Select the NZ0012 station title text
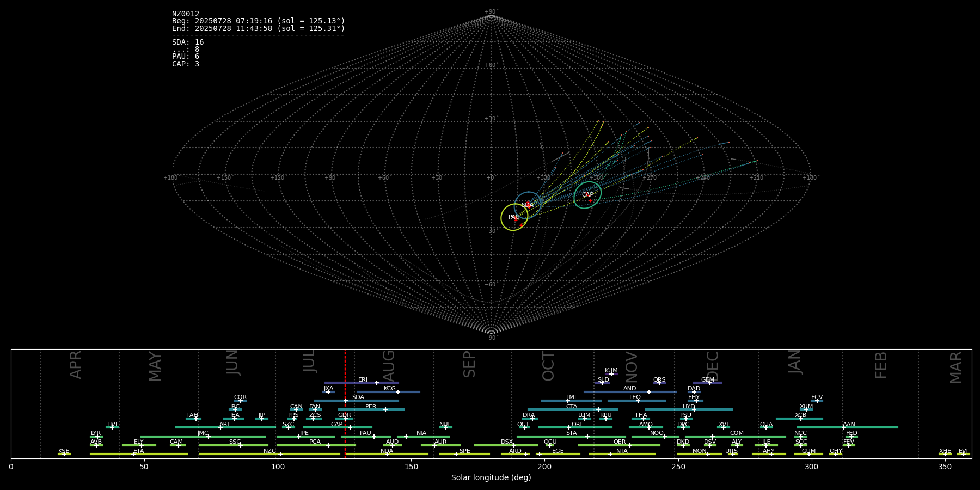980x490 pixels. click(186, 14)
